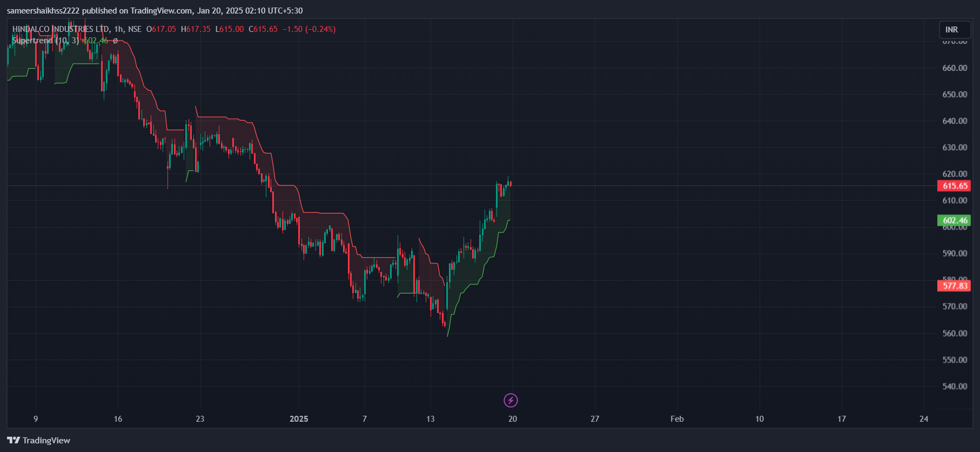Click the change value −1.50 (−0.24%)
This screenshot has height=452, width=980.
[309, 29]
